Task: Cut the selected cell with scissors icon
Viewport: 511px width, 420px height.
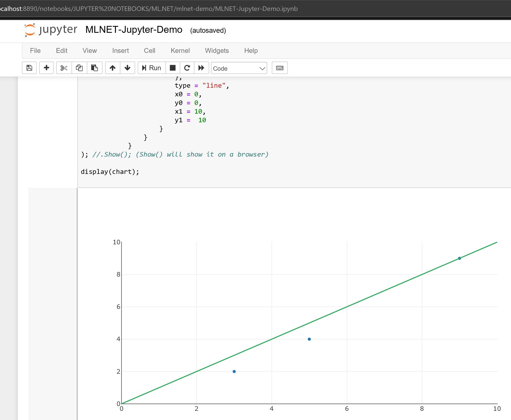Action: 64,68
